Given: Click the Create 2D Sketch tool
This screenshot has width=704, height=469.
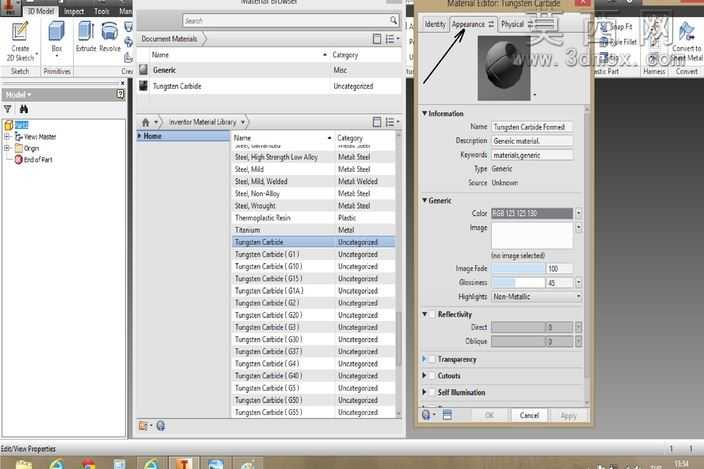Looking at the screenshot, I should (20, 41).
